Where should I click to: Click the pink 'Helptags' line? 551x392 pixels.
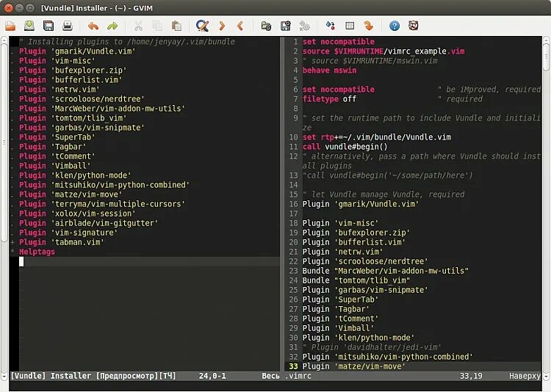point(37,252)
